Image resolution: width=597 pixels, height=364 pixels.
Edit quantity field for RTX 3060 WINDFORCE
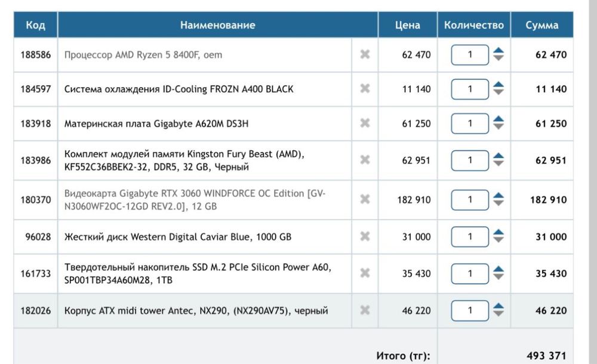click(x=470, y=200)
